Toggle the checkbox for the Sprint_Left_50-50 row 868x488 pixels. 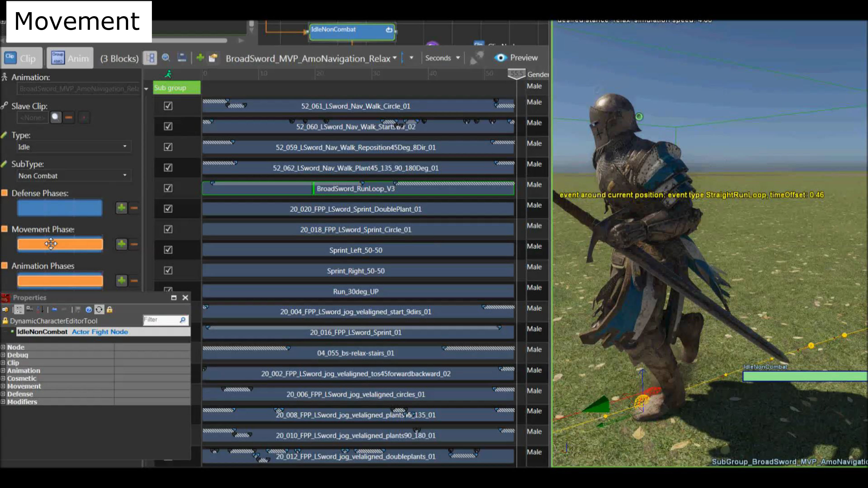coord(168,250)
